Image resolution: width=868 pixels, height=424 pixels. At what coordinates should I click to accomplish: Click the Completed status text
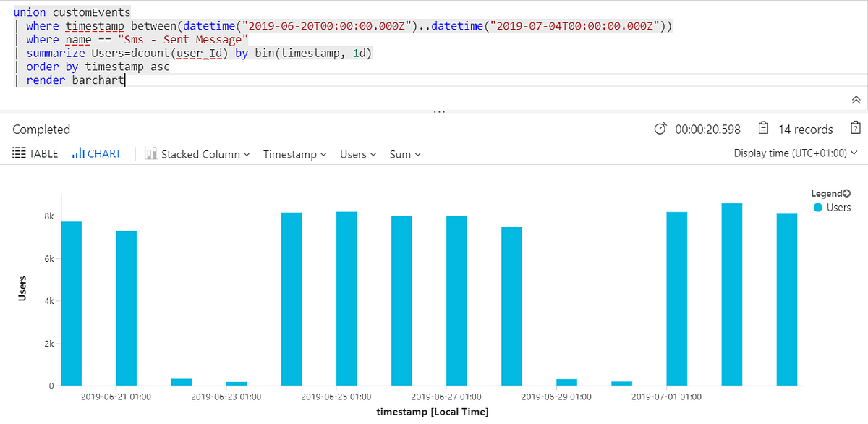click(x=41, y=129)
